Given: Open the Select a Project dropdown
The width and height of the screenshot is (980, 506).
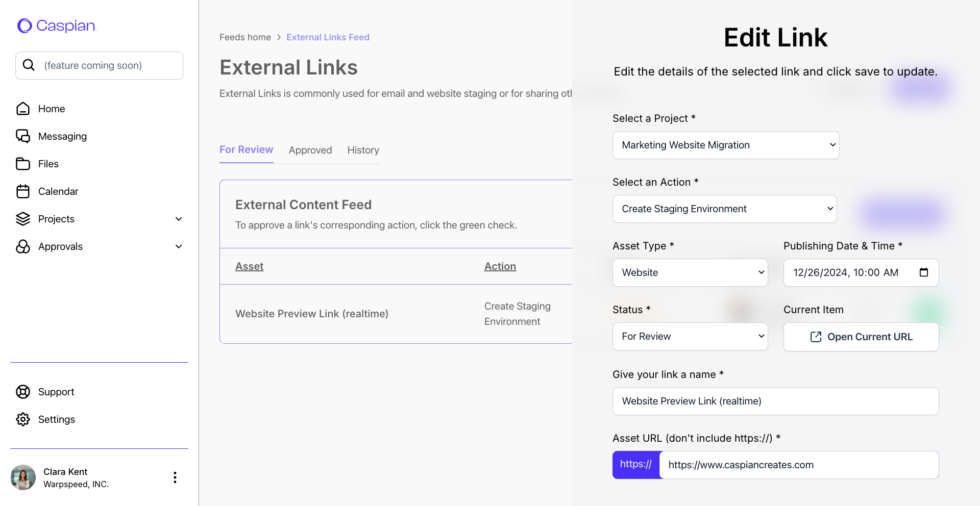Looking at the screenshot, I should 725,145.
